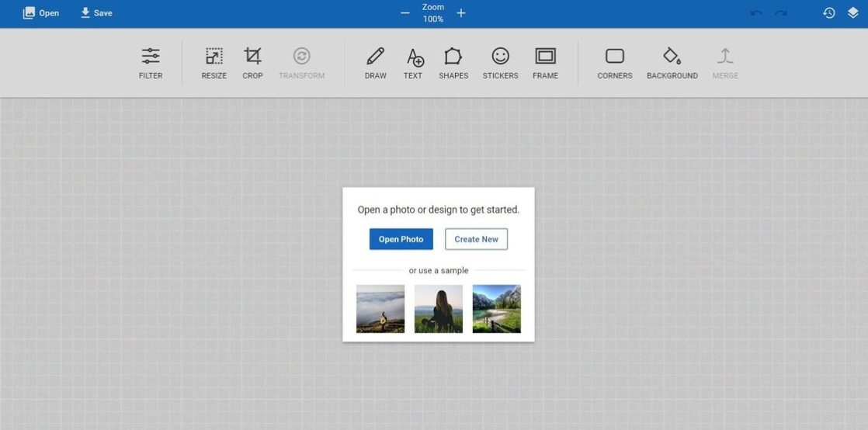Open the layers panel icon
The height and width of the screenshot is (430, 868).
click(853, 13)
